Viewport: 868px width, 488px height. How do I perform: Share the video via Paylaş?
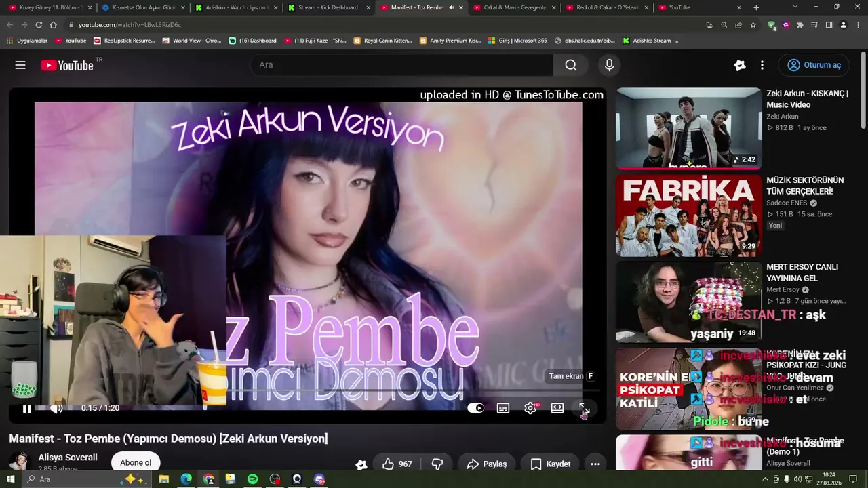[x=487, y=464]
